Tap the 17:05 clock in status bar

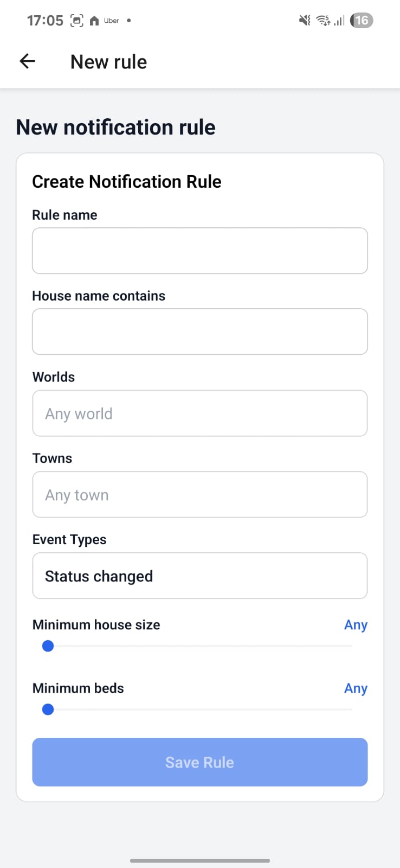(45, 21)
